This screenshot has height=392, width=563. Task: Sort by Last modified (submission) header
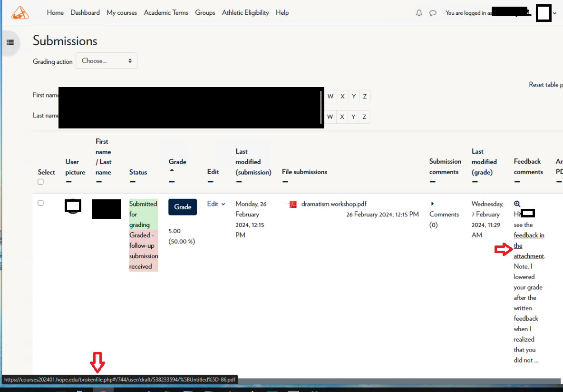coord(253,162)
